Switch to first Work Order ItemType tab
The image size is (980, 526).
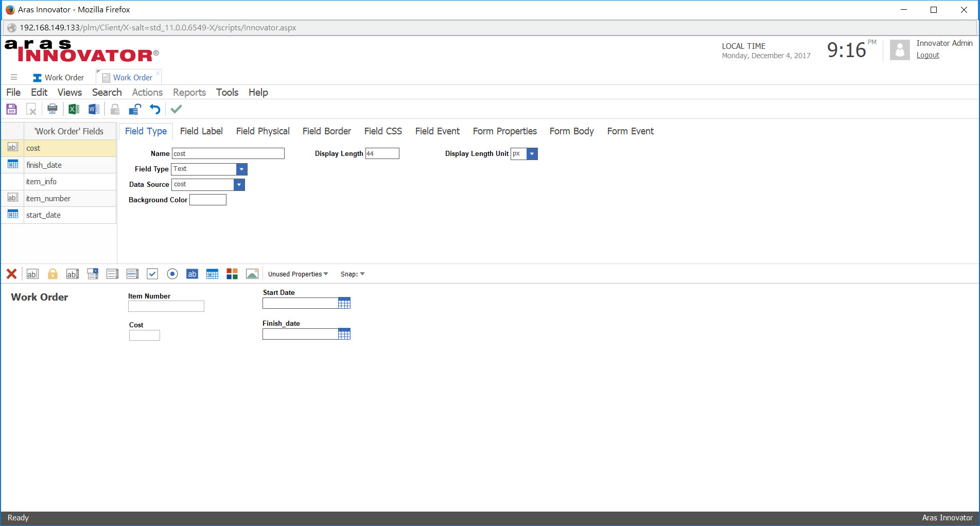click(58, 77)
